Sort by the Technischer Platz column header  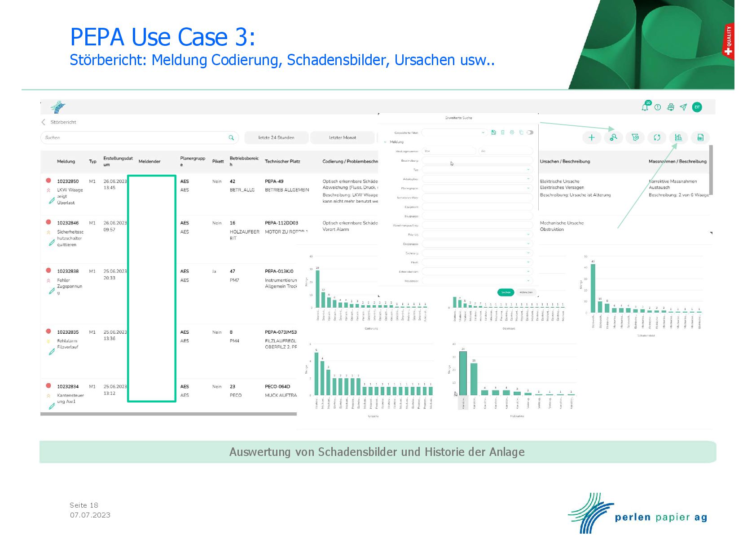pyautogui.click(x=282, y=161)
